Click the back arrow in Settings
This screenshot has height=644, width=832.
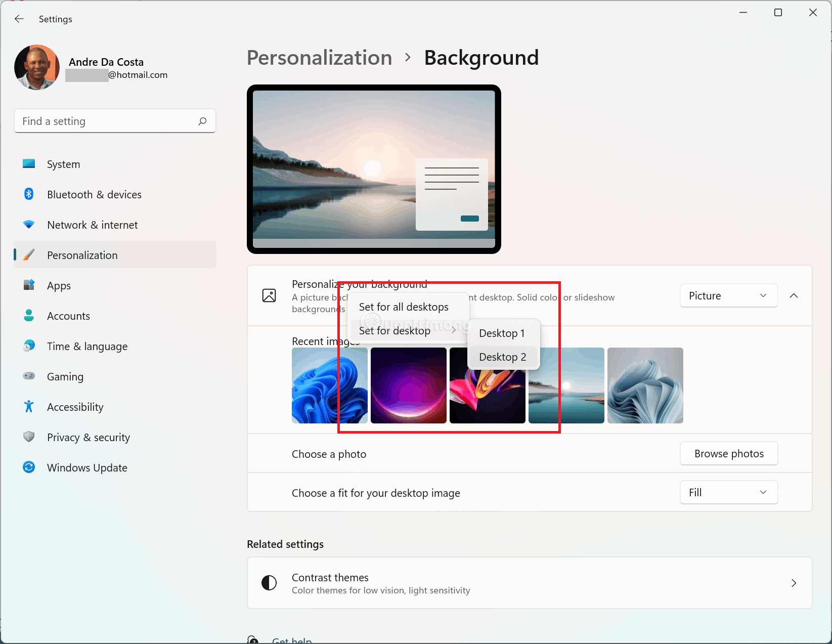[19, 19]
